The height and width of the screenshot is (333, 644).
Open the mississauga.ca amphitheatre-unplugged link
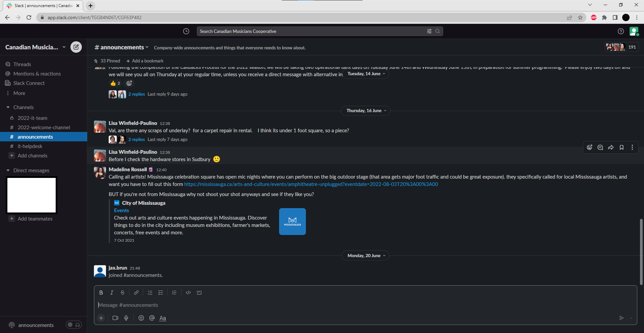pos(311,184)
